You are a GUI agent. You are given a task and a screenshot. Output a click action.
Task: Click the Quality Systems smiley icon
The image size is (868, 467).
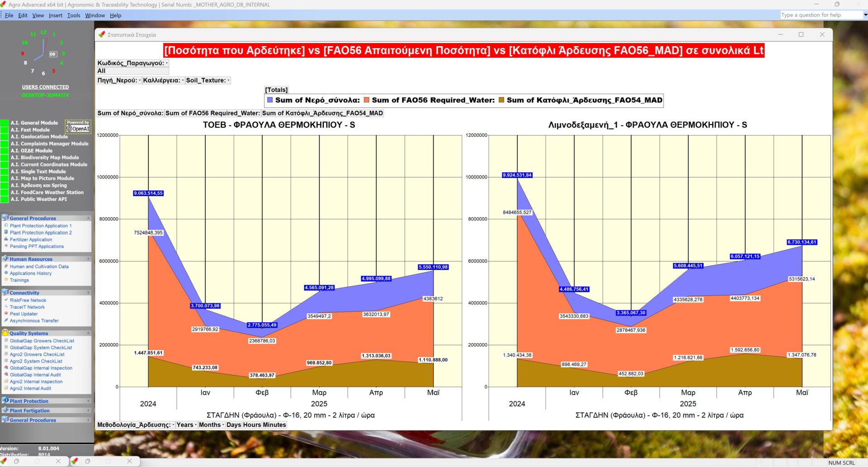coord(5,333)
